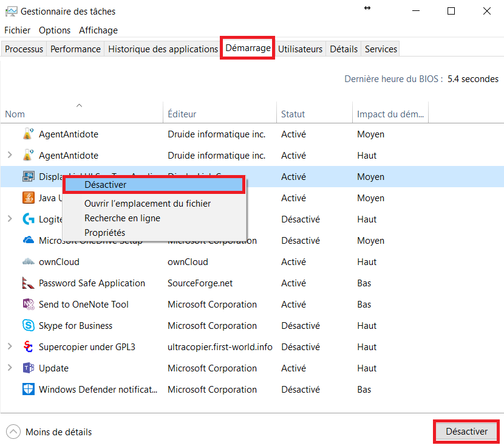Viewport: 504px width, 448px height.
Task: Select the Update name in the Nom column
Action: click(53, 368)
